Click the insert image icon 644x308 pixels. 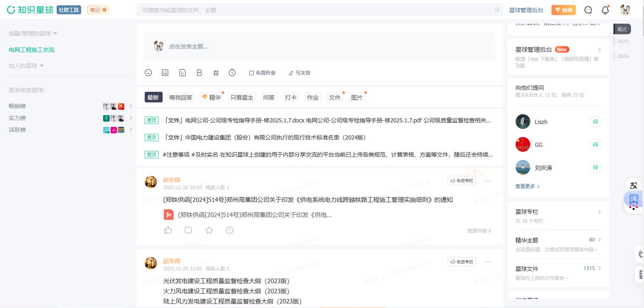click(x=165, y=73)
